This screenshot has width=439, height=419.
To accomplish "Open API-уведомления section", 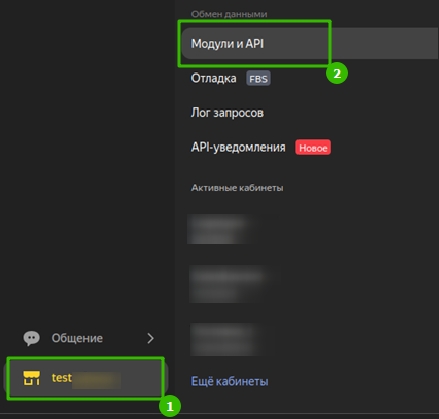I will (238, 147).
